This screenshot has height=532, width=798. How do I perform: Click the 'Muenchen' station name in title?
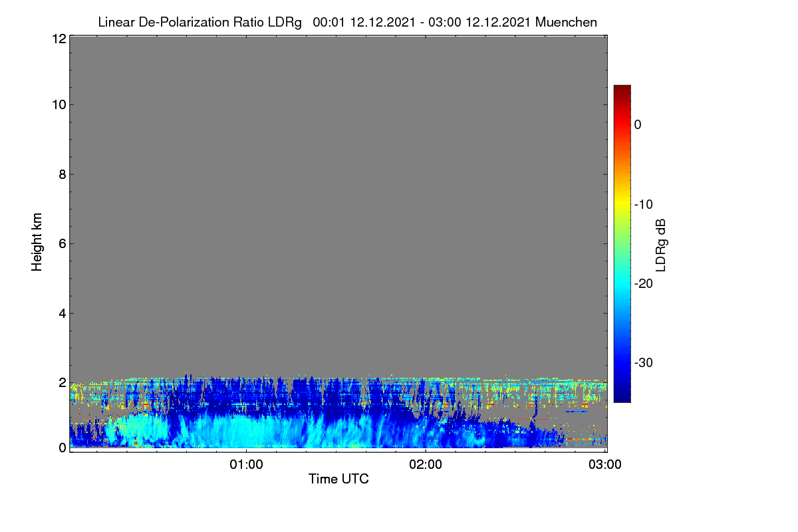(566, 22)
